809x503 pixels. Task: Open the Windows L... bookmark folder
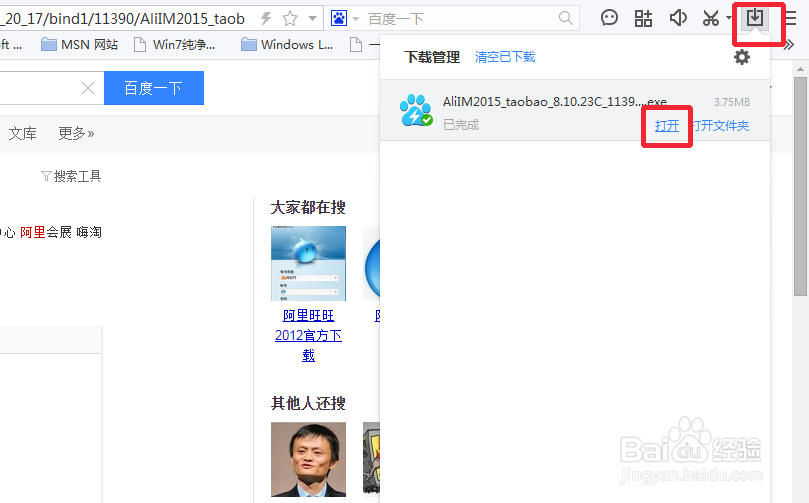[287, 45]
